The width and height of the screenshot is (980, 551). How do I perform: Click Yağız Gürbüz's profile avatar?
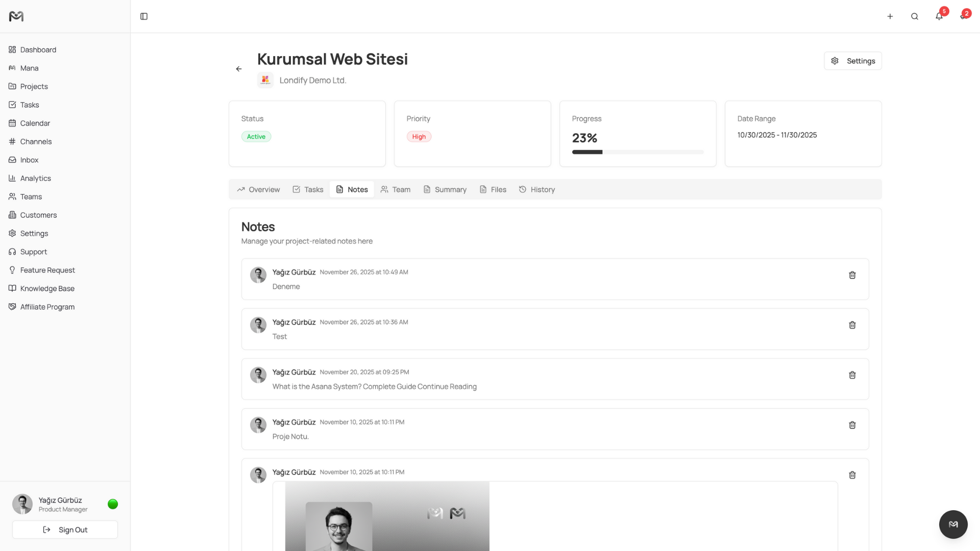22,504
